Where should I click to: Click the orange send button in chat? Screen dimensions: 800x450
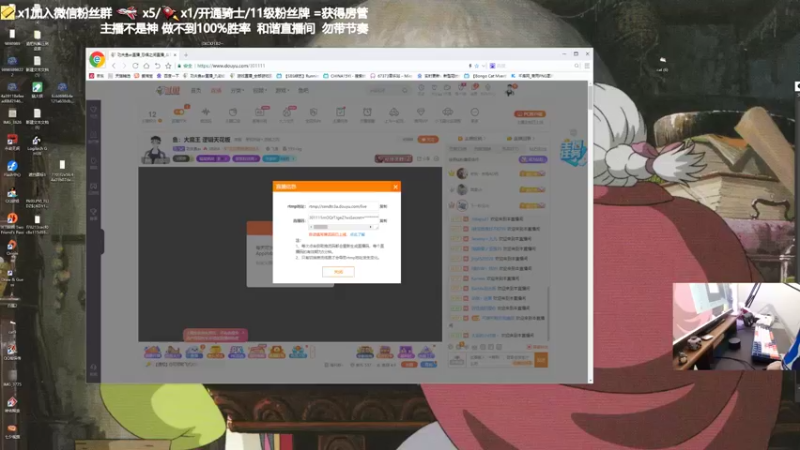(x=541, y=361)
